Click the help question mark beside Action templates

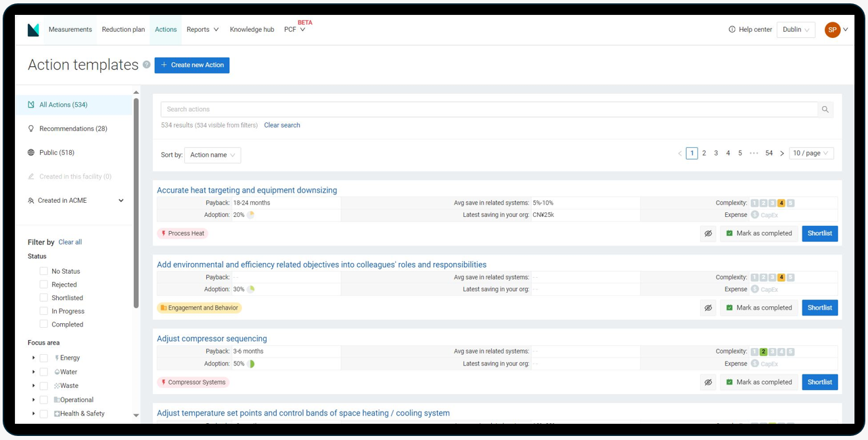[x=146, y=65]
